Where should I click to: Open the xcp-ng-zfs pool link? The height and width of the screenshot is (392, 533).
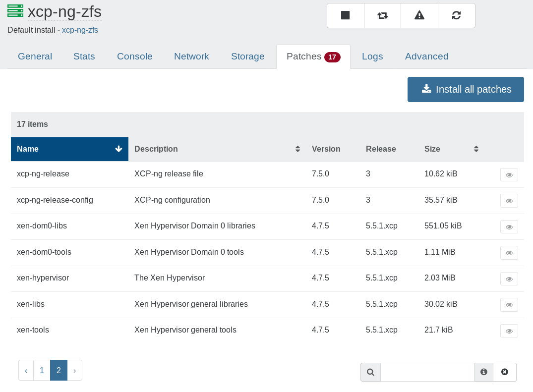coord(80,30)
